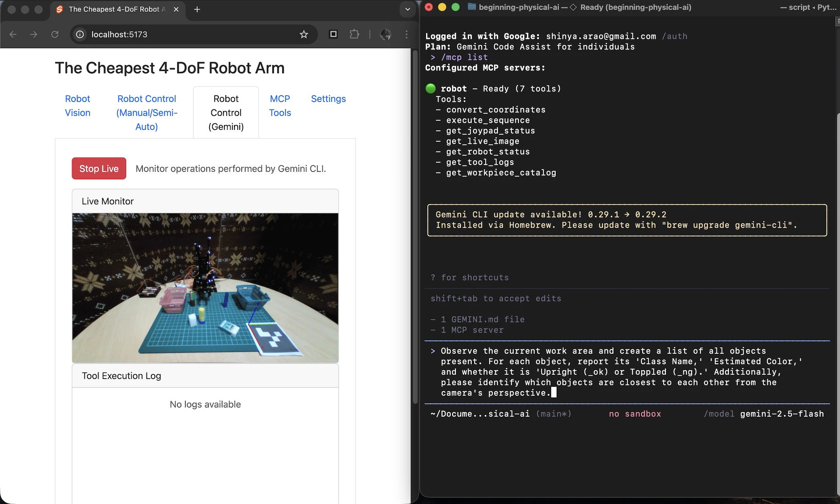This screenshot has height=504, width=840.
Task: Open the MCP Tools tab
Action: pos(280,106)
